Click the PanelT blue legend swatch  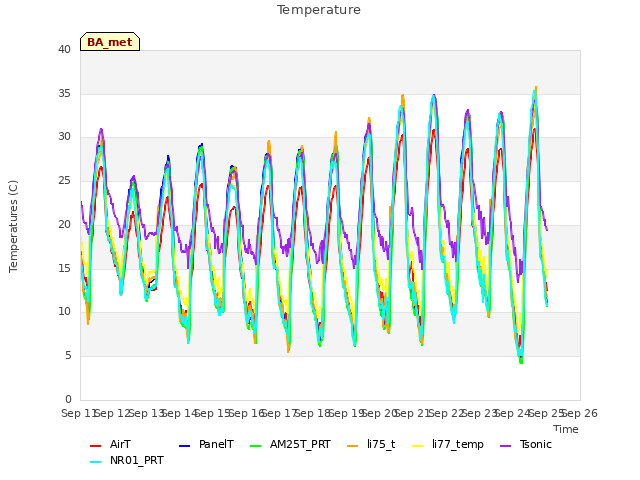point(184,446)
